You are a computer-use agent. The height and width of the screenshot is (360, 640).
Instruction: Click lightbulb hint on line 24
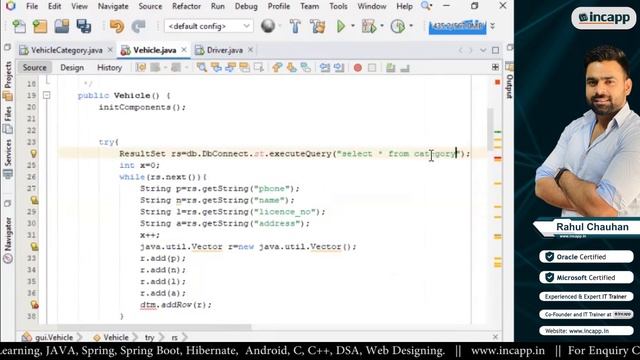[x=33, y=153]
